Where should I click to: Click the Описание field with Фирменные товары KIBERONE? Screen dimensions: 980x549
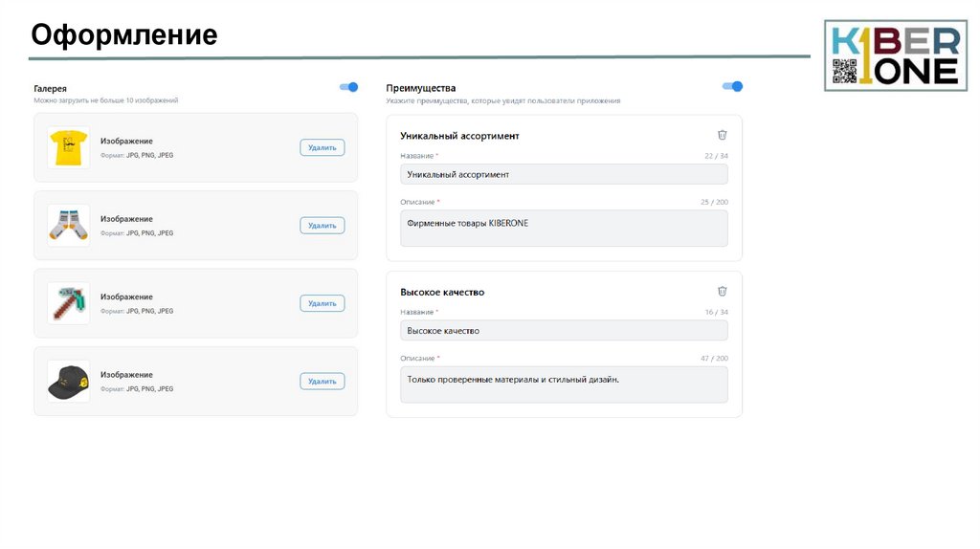tap(564, 229)
